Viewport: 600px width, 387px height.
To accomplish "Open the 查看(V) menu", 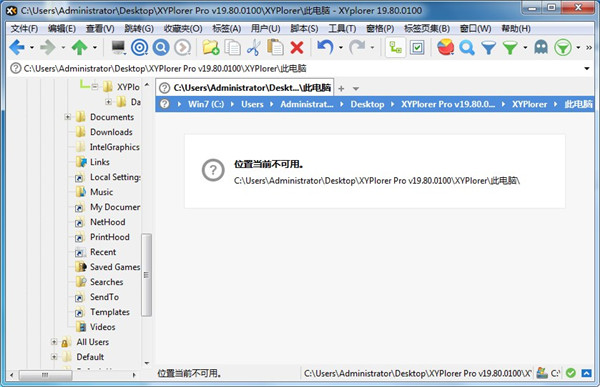I will coord(100,29).
